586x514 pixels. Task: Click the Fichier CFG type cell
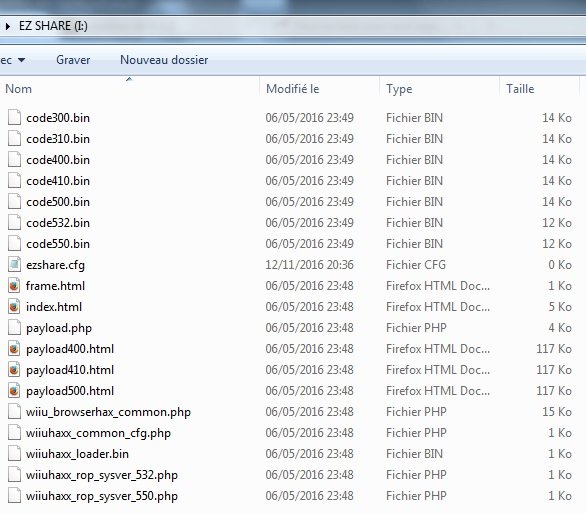pyautogui.click(x=416, y=265)
